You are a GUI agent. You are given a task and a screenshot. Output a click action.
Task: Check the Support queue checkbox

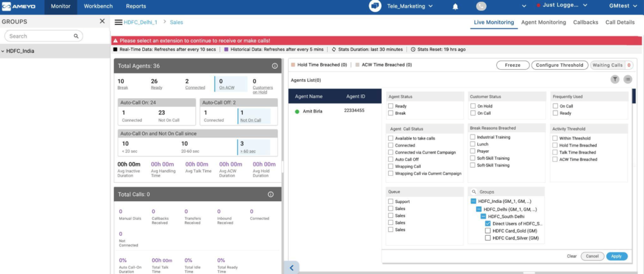pos(391,201)
